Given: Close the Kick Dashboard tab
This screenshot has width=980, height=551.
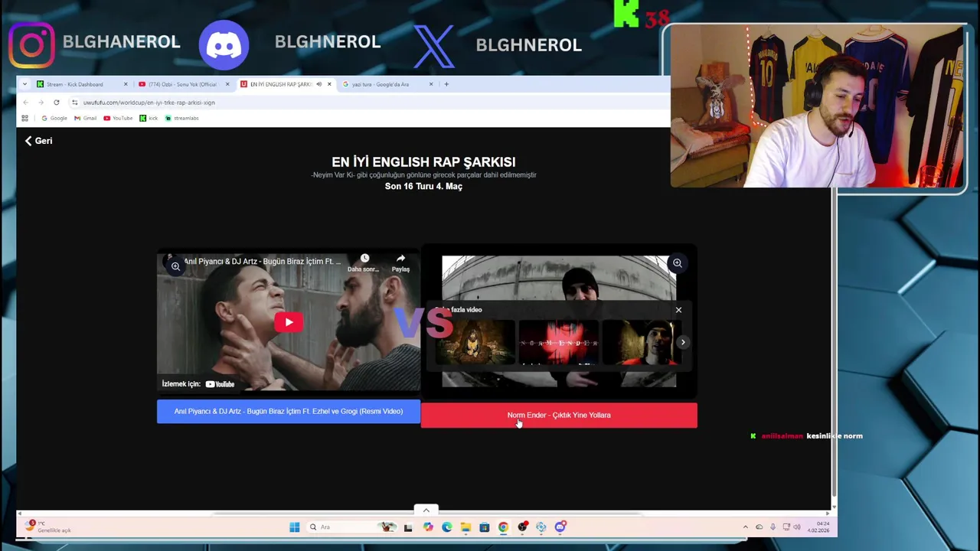Looking at the screenshot, I should point(126,84).
